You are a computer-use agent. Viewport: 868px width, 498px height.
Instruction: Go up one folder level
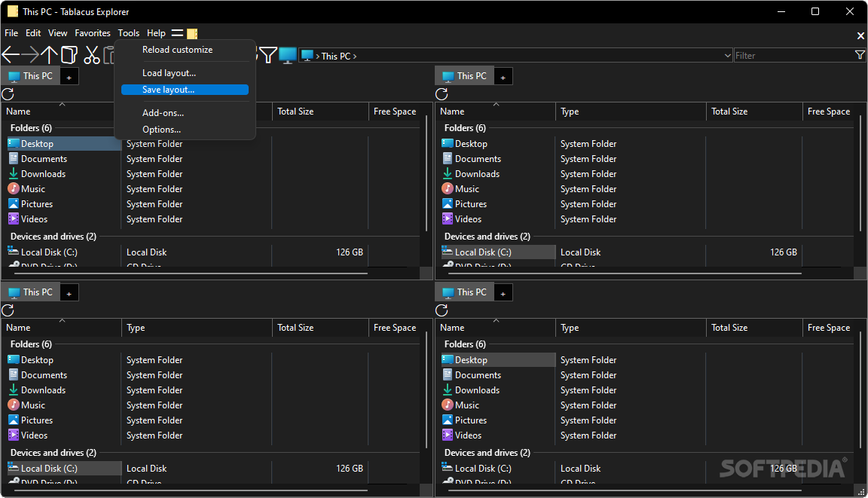click(49, 55)
